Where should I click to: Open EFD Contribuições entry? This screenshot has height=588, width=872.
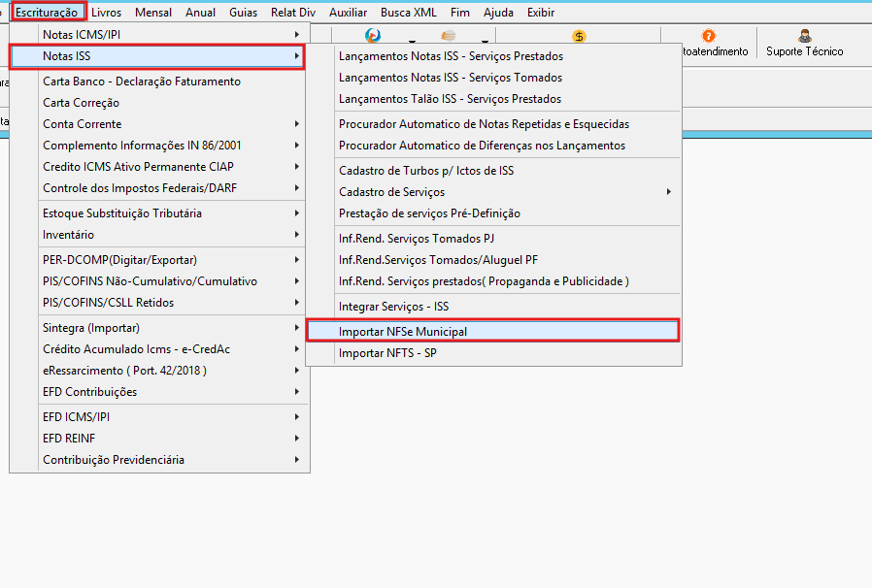pos(157,392)
